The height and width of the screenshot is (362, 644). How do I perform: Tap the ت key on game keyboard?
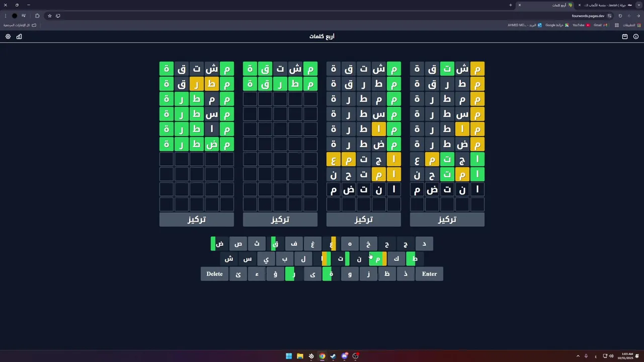[x=341, y=259]
